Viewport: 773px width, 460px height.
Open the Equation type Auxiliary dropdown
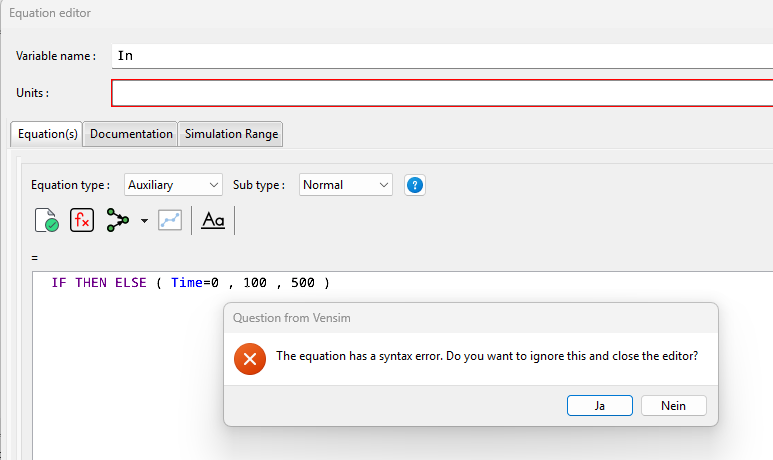tap(173, 185)
